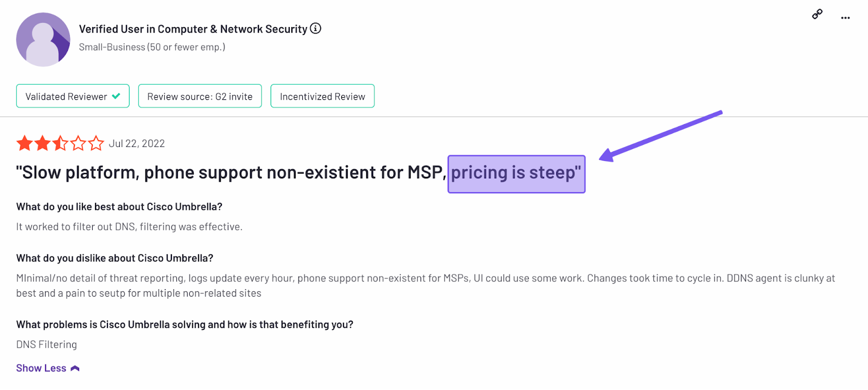Click the question "What do you dislike about Cisco Umbrella?"
Screen dimensions: 868x390
pyautogui.click(x=114, y=258)
